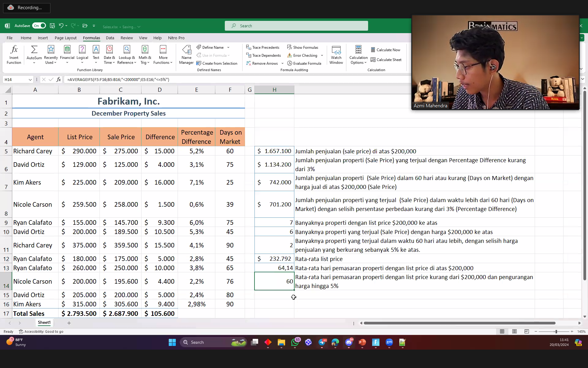Click Trace Precedents in Formula Auditing
The width and height of the screenshot is (588, 368).
tap(263, 47)
